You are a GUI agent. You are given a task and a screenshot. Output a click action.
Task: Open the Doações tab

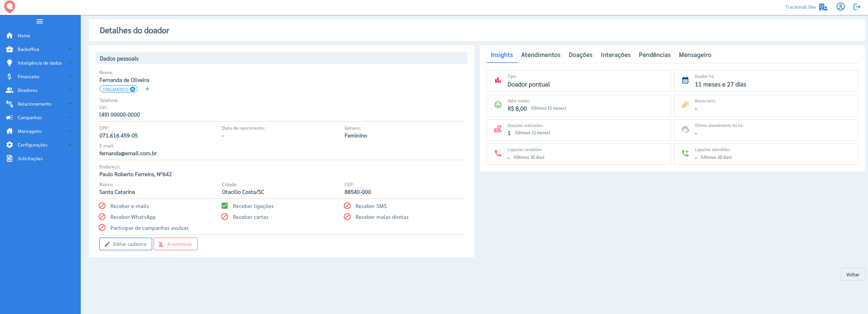coord(580,55)
